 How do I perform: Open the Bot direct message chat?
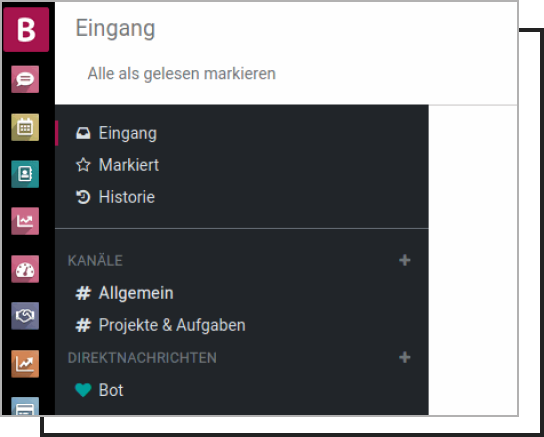coord(241,390)
